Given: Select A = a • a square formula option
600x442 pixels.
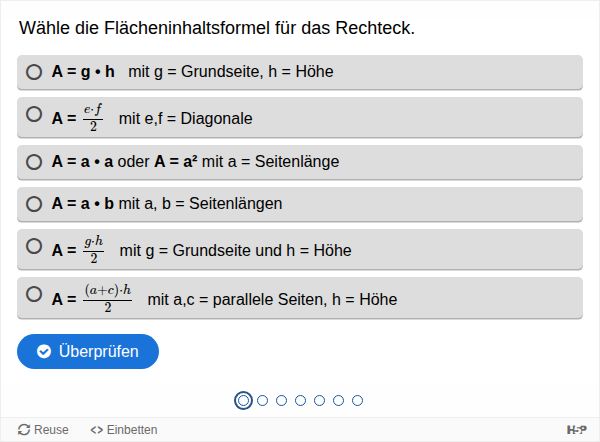Looking at the screenshot, I should [34, 161].
